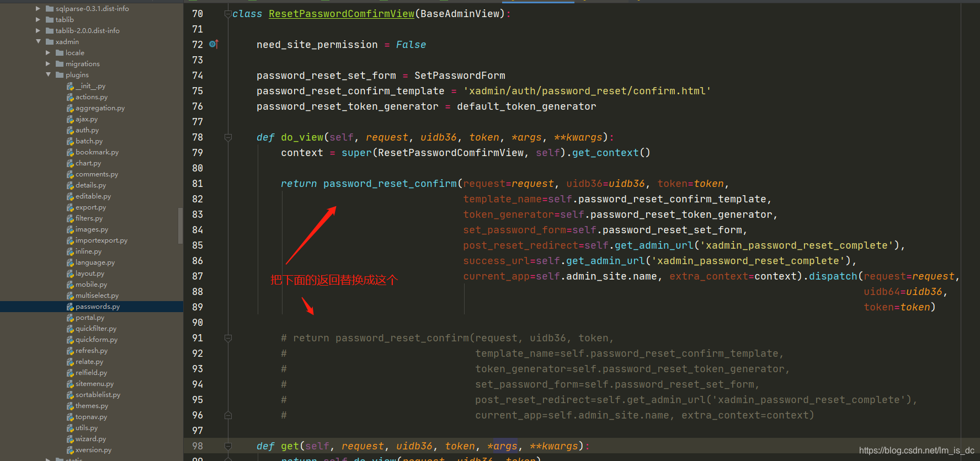Open importexport.py file

[102, 240]
